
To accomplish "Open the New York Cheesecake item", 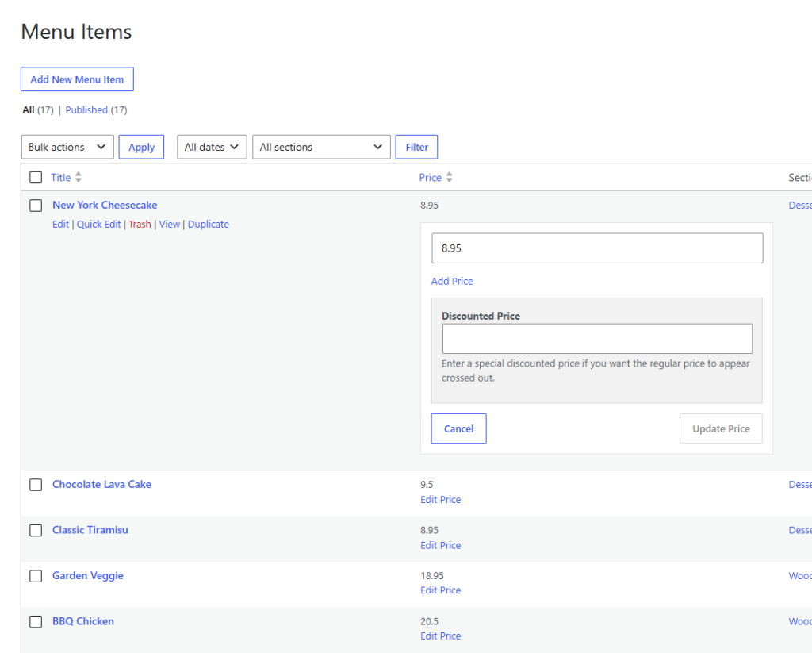I will tap(105, 205).
